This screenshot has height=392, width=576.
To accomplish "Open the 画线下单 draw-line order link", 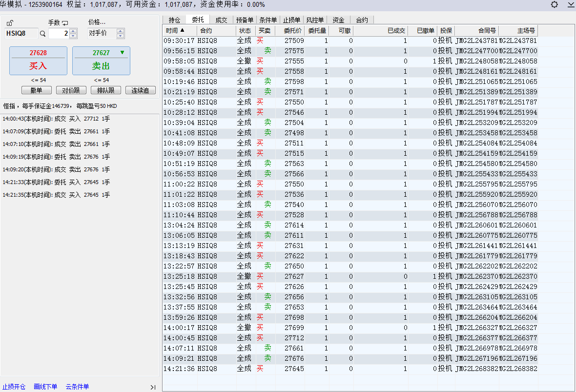I will pyautogui.click(x=45, y=387).
